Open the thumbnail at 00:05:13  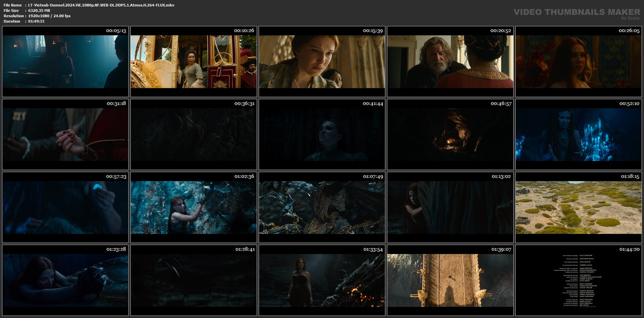click(x=65, y=61)
